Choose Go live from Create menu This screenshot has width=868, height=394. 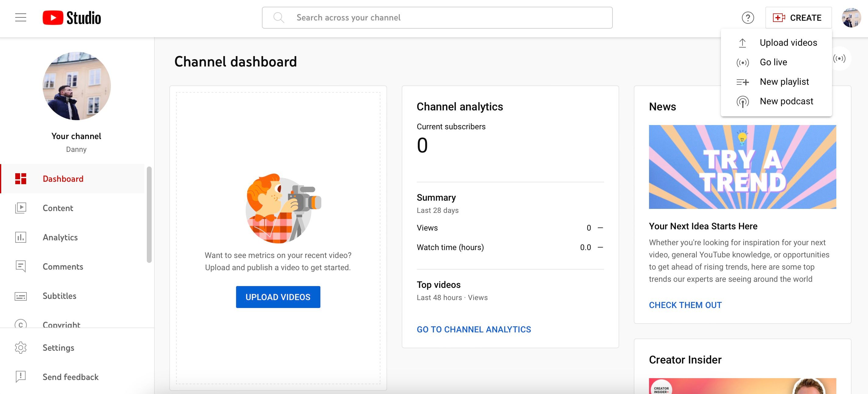pos(773,63)
